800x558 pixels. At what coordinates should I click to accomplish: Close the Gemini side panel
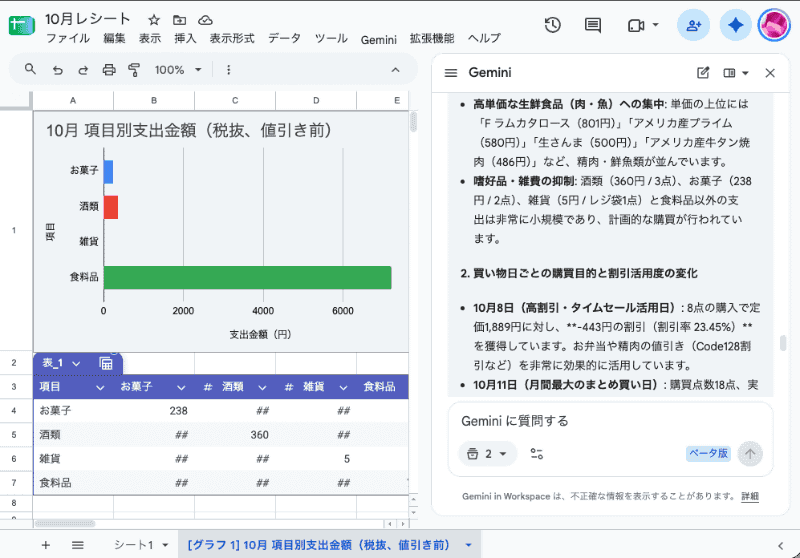pos(770,73)
